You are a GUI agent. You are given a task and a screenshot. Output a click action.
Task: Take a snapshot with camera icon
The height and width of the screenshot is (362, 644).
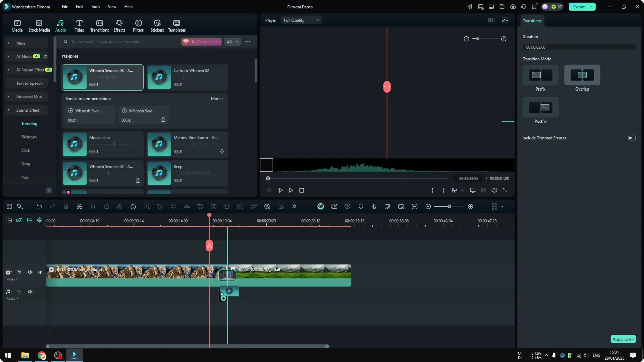[483, 190]
